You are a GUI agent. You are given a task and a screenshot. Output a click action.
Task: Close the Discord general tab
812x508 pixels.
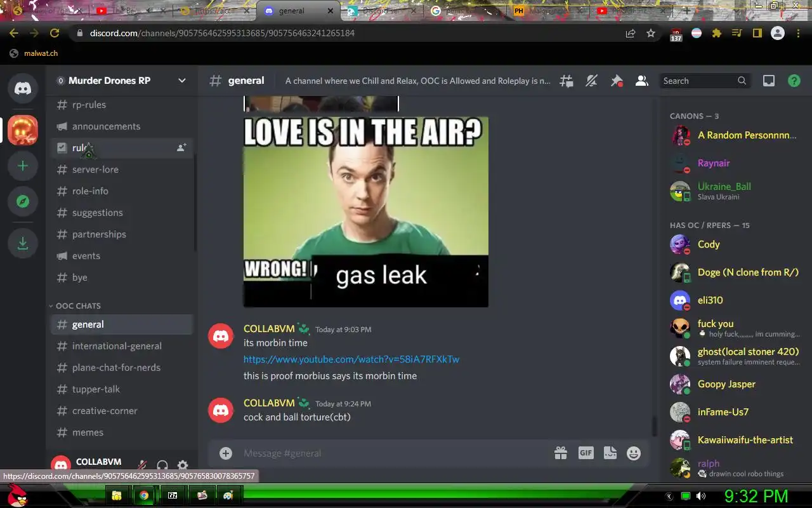pos(331,11)
